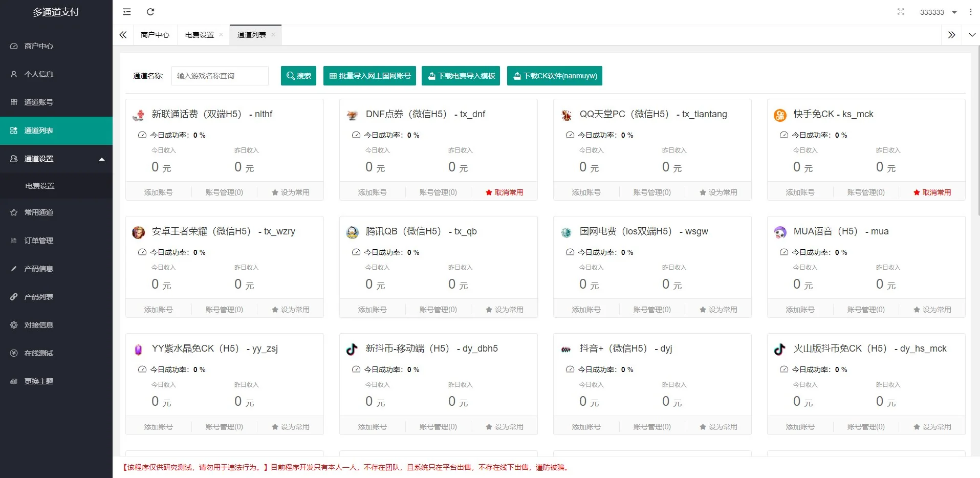
Task: Click 更换主题 in the sidebar
Action: [37, 381]
